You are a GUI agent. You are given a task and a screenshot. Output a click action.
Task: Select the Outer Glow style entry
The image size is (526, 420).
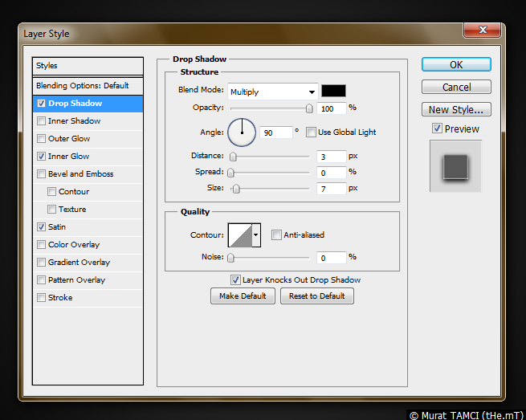click(69, 139)
